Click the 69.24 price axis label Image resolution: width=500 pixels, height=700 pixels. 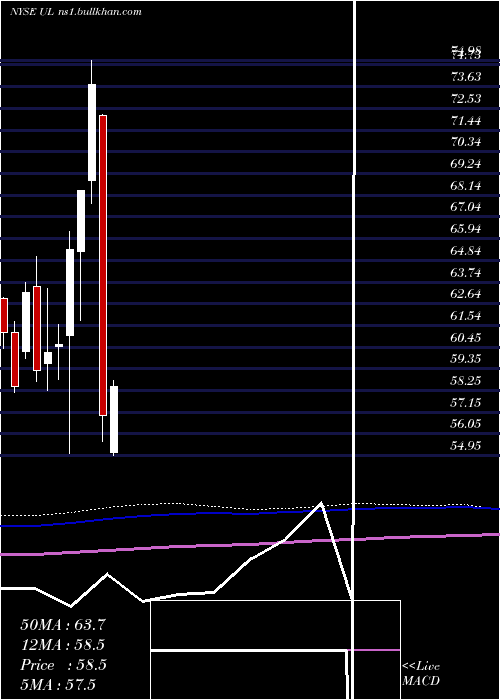pyautogui.click(x=467, y=164)
